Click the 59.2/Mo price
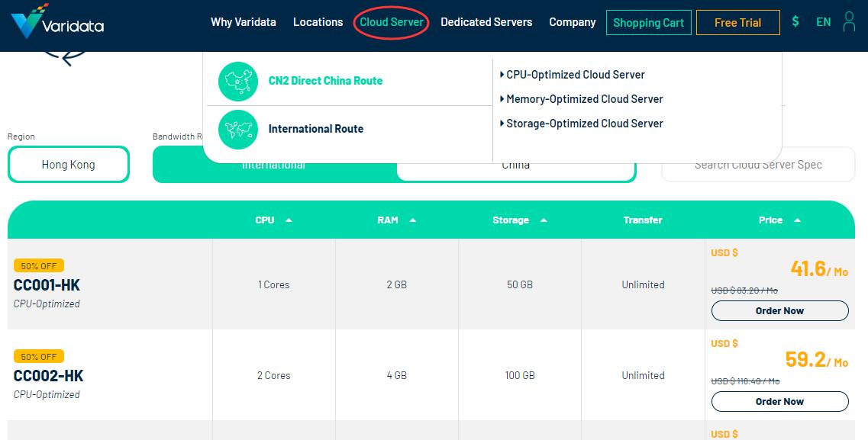868x440 pixels. click(817, 360)
